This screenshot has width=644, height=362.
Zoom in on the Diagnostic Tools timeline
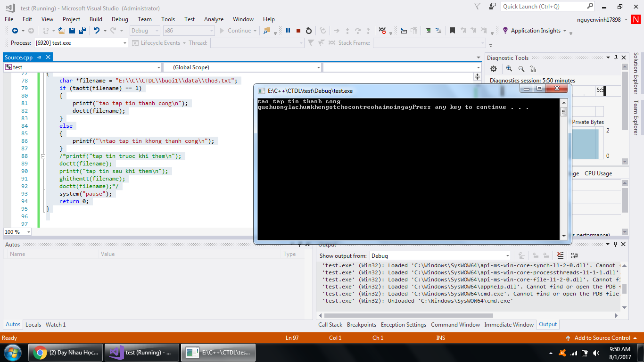[x=509, y=68]
